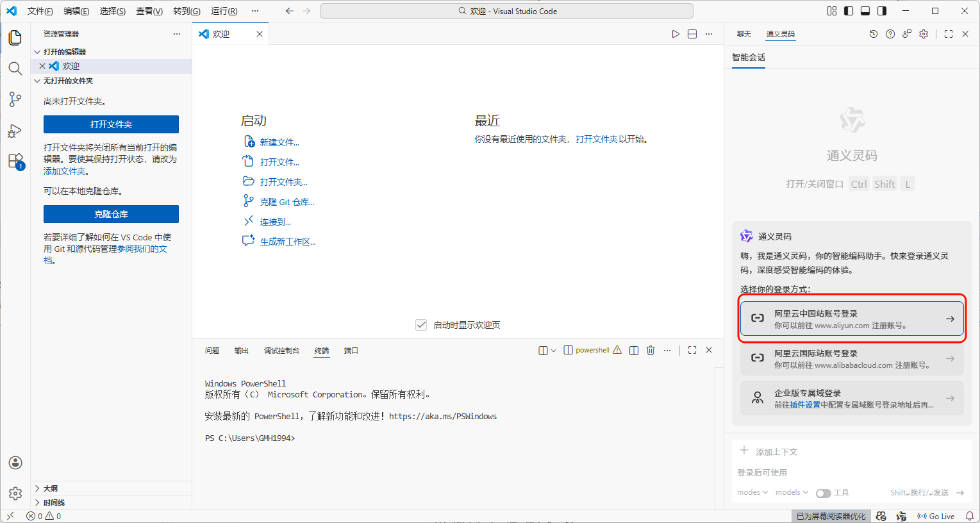The width and height of the screenshot is (980, 523).
Task: Open the models dropdown in chat input
Action: pyautogui.click(x=792, y=492)
